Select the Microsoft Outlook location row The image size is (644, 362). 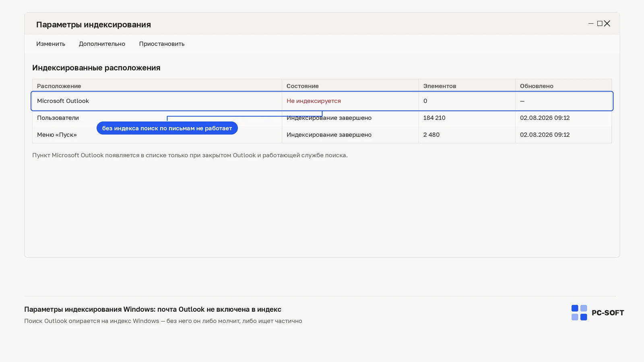[x=322, y=101]
